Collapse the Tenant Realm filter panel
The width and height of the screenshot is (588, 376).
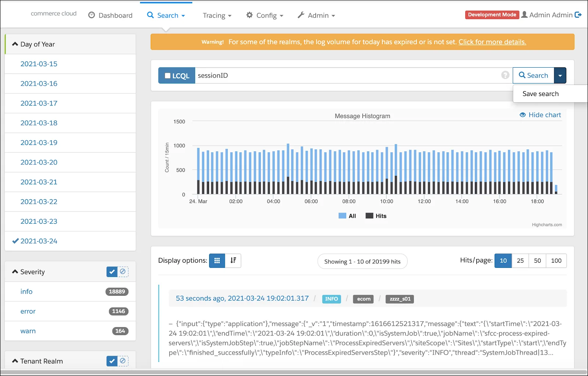point(37,361)
